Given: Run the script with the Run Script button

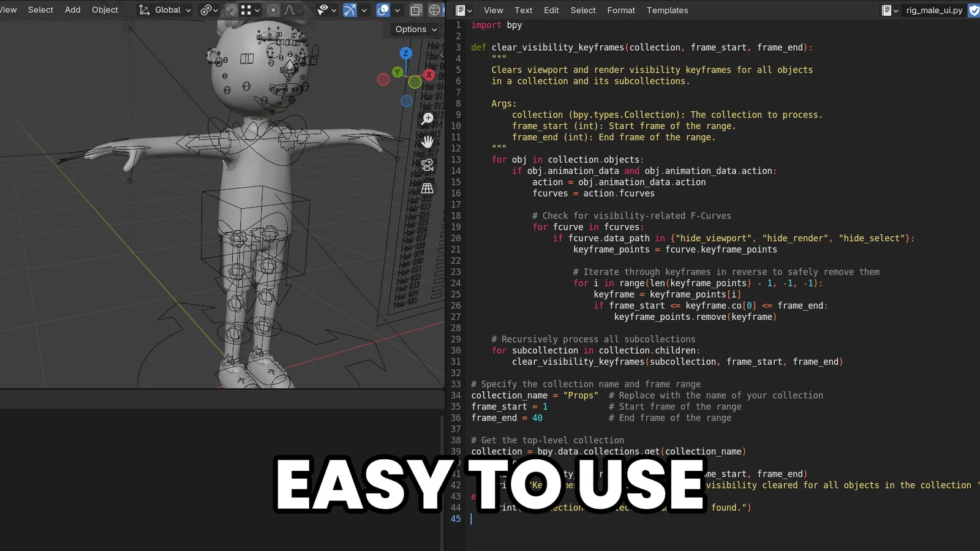Looking at the screenshot, I should [x=973, y=10].
